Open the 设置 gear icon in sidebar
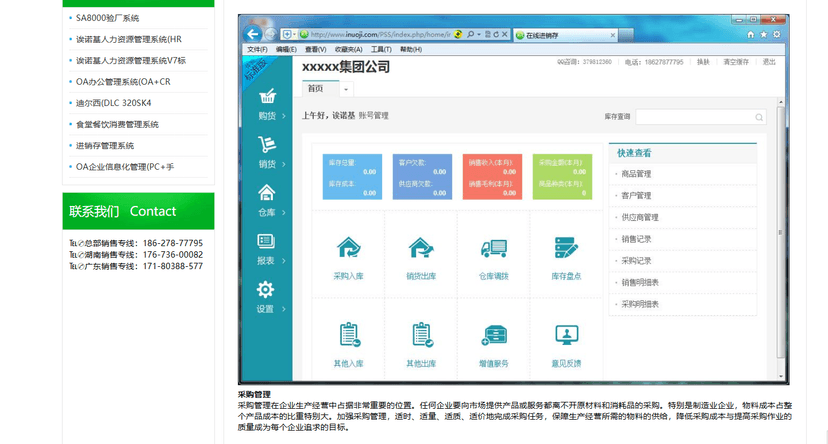This screenshot has width=828, height=444. 265,289
